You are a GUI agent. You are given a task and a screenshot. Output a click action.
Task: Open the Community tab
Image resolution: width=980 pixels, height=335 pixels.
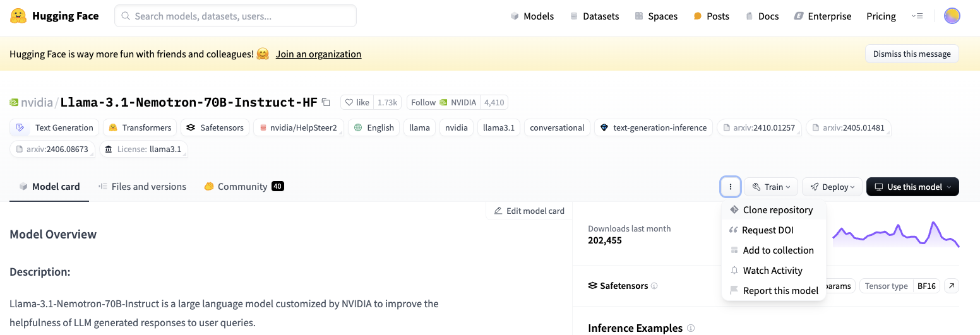click(x=244, y=187)
